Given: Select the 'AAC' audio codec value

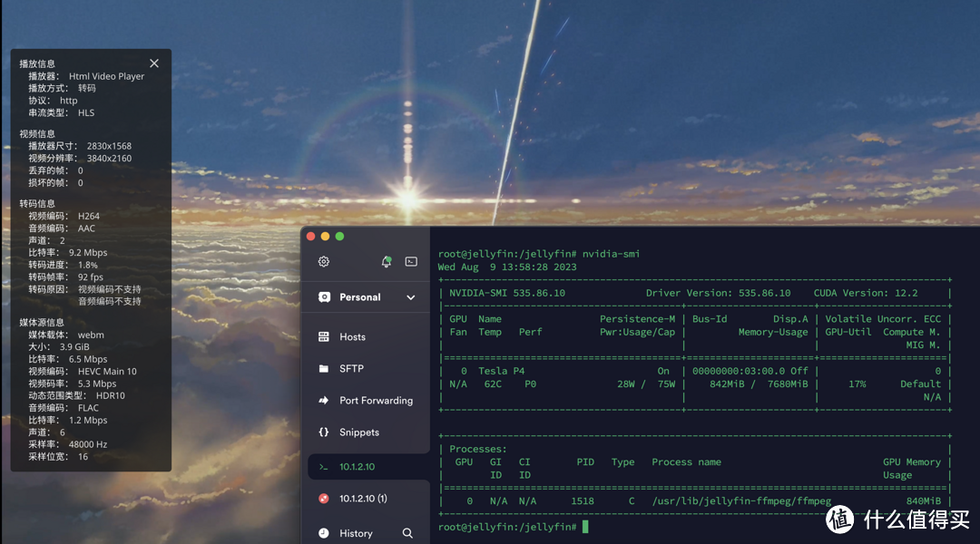Looking at the screenshot, I should pyautogui.click(x=86, y=228).
